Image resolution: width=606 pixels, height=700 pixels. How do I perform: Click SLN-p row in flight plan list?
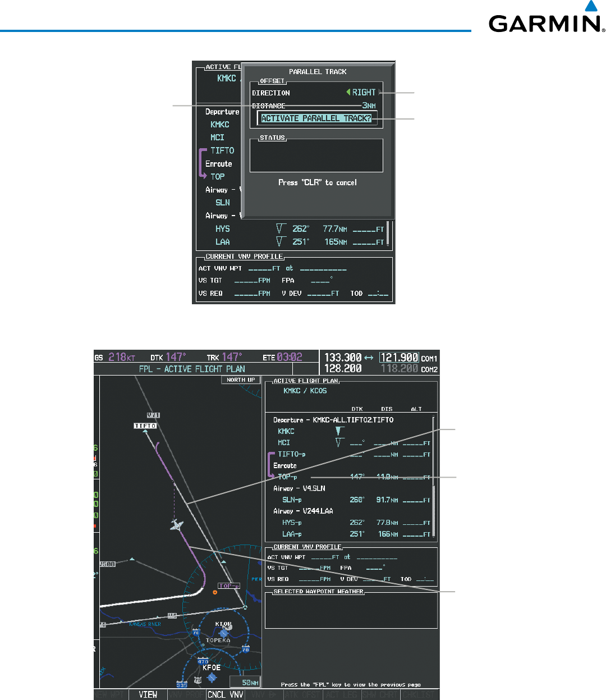[356, 500]
